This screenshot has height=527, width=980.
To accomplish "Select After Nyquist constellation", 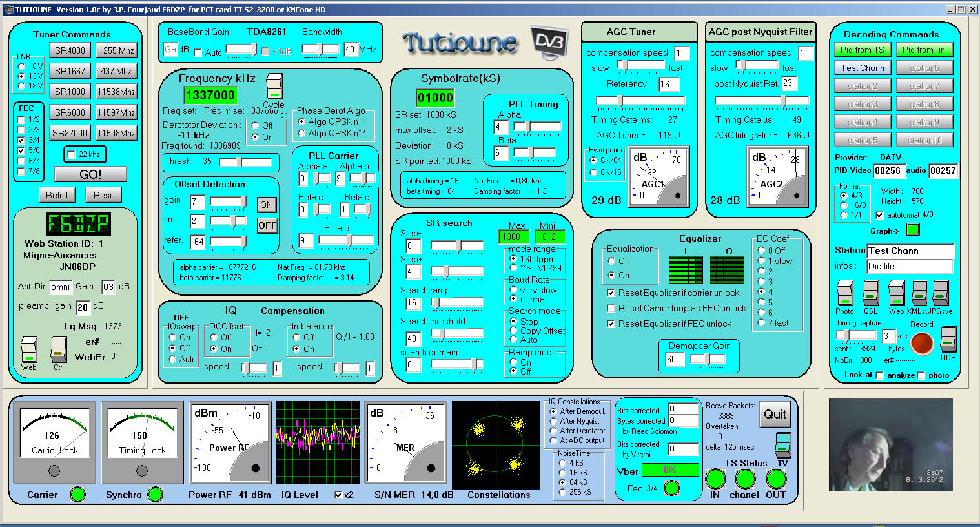I will pyautogui.click(x=553, y=421).
